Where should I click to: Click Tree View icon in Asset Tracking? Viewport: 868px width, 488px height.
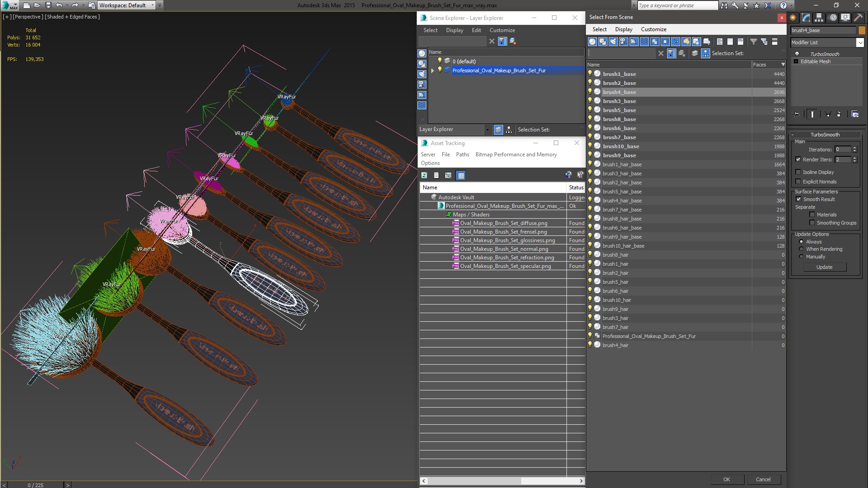(x=448, y=175)
